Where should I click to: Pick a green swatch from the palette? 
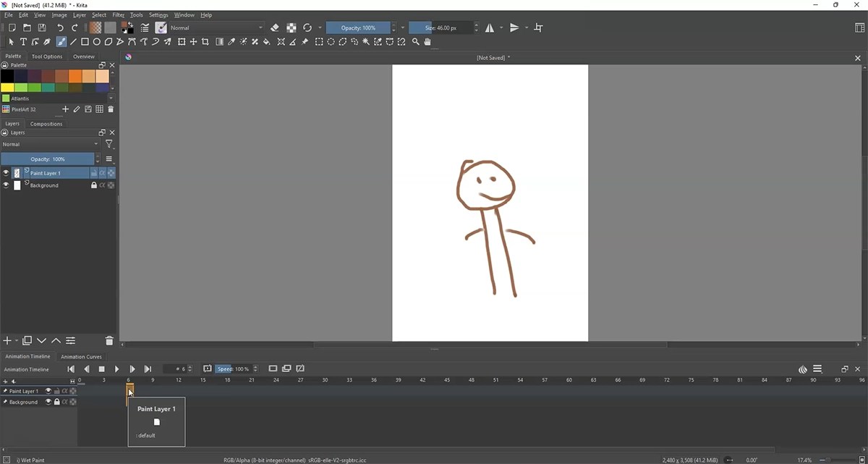[20, 86]
